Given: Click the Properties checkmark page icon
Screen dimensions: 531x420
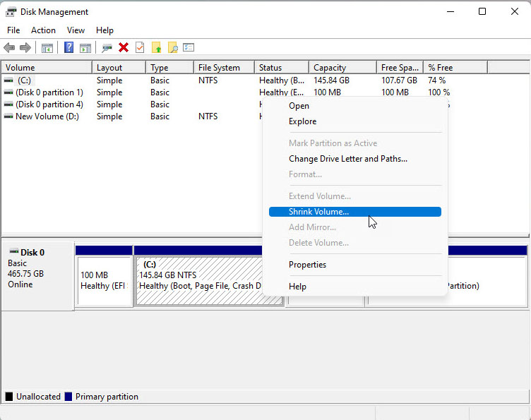Looking at the screenshot, I should [x=140, y=47].
